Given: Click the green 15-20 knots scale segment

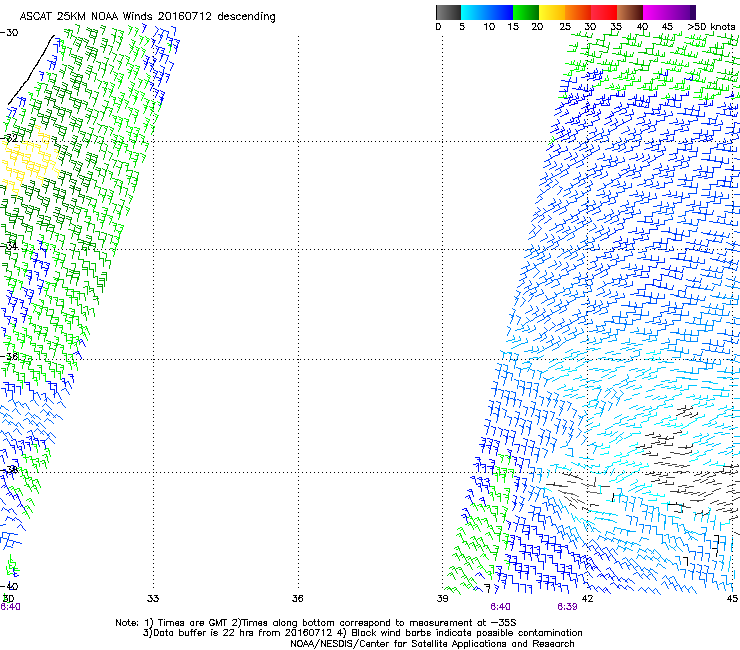Looking at the screenshot, I should 526,12.
